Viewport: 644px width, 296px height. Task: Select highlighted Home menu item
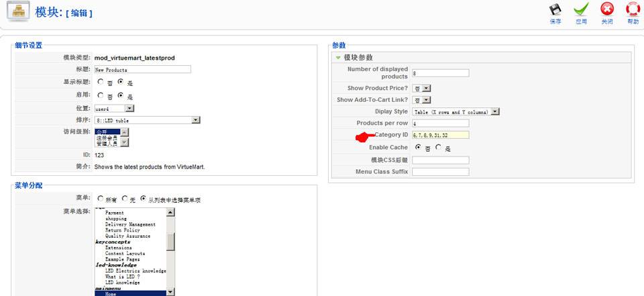coord(111,293)
